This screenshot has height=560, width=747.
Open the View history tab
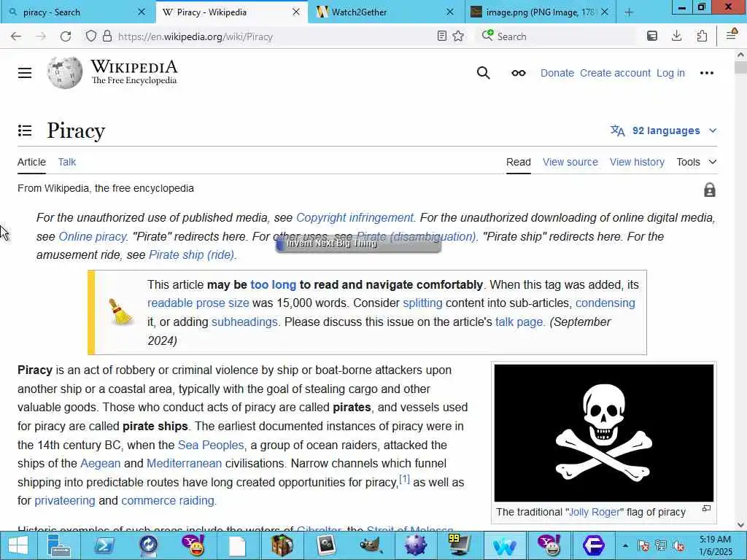pos(637,162)
